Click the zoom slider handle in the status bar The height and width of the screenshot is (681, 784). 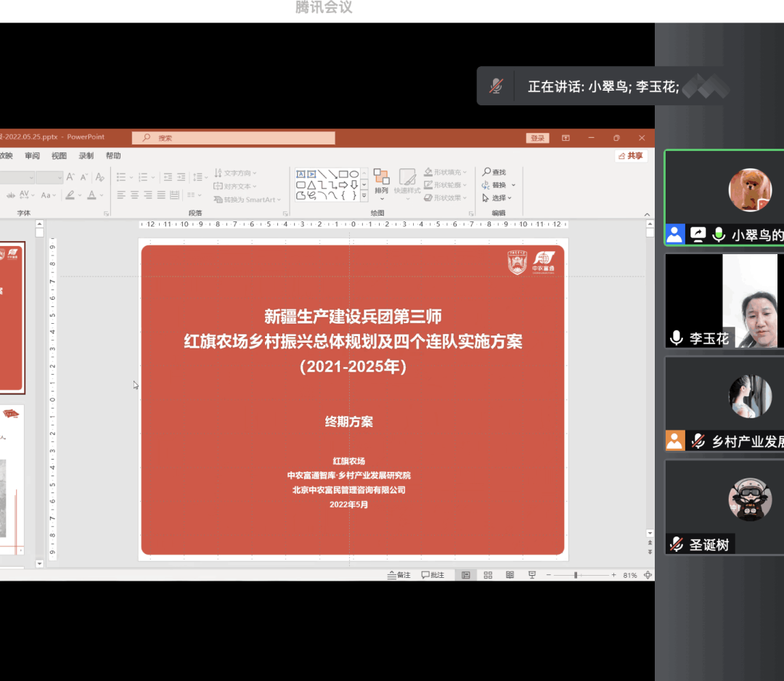pyautogui.click(x=576, y=575)
